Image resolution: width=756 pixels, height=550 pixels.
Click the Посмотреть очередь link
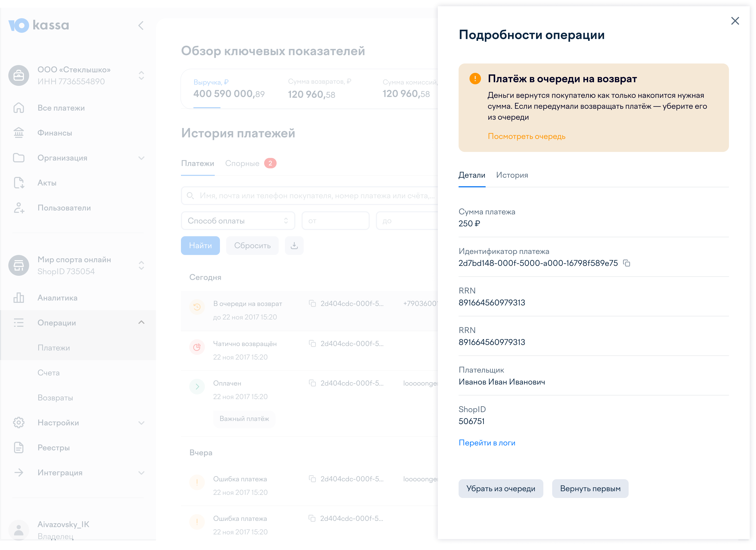point(527,136)
